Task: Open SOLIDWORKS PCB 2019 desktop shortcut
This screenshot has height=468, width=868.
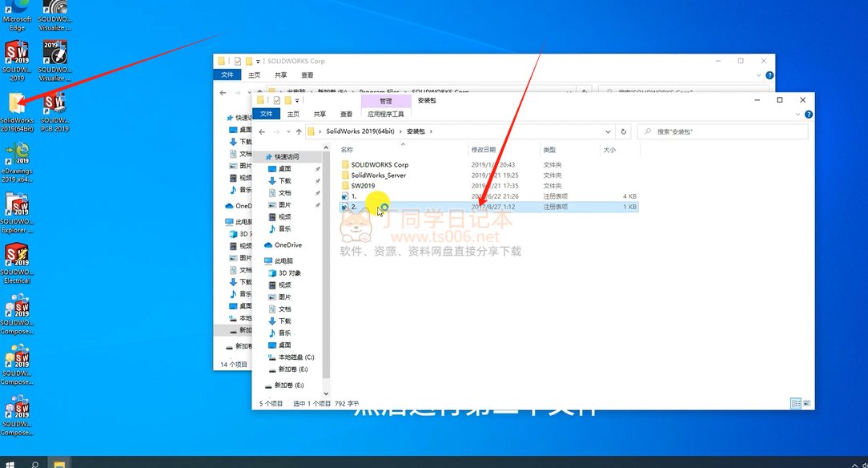Action: (54, 111)
